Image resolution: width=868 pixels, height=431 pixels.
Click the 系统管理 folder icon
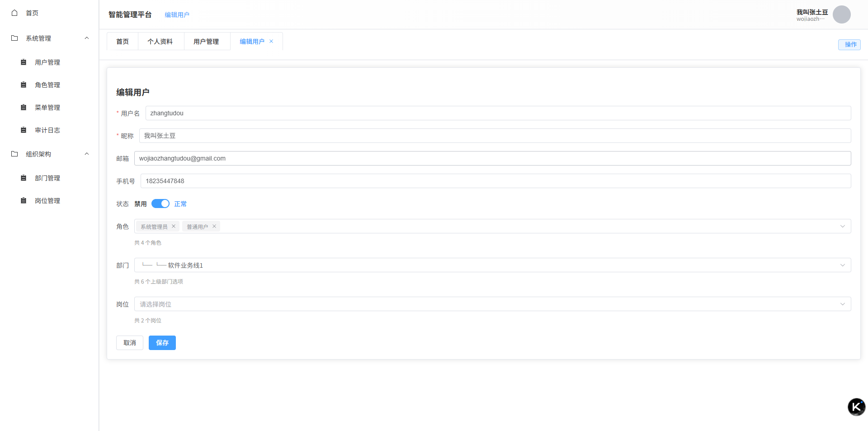[14, 38]
